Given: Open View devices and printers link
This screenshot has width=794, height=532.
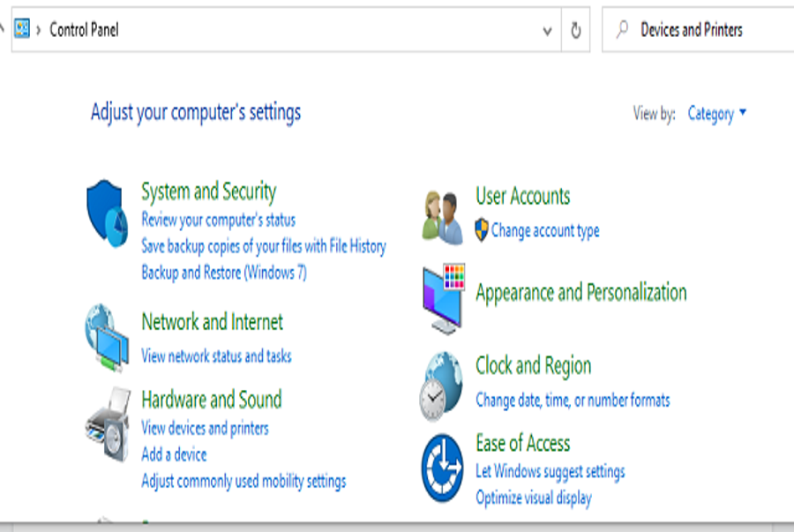Looking at the screenshot, I should pos(205,428).
